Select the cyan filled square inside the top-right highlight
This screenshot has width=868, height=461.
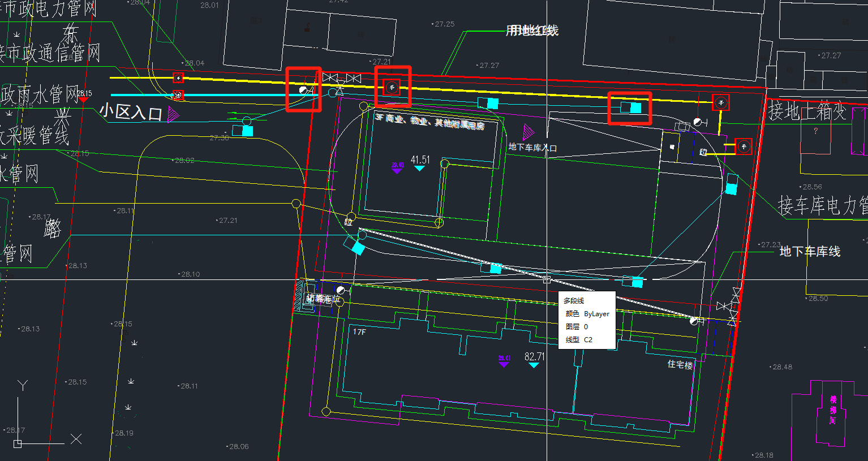point(635,107)
